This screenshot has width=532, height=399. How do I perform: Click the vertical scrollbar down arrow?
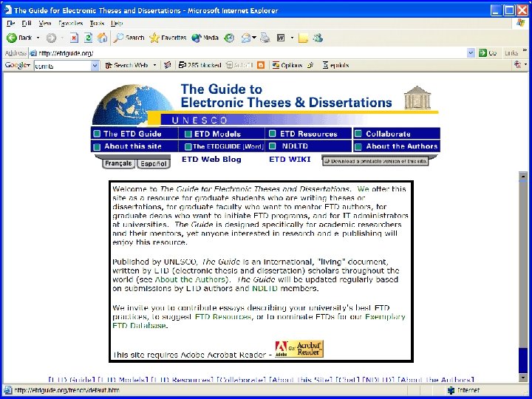(523, 378)
